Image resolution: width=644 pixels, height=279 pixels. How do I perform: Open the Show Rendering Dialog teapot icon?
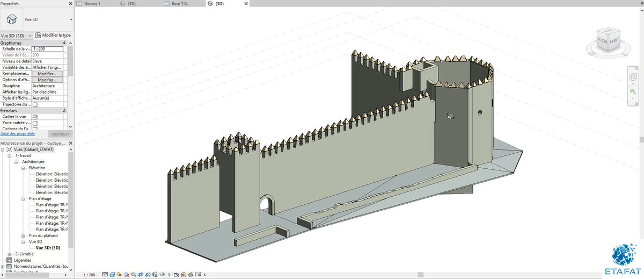pyautogui.click(x=134, y=275)
